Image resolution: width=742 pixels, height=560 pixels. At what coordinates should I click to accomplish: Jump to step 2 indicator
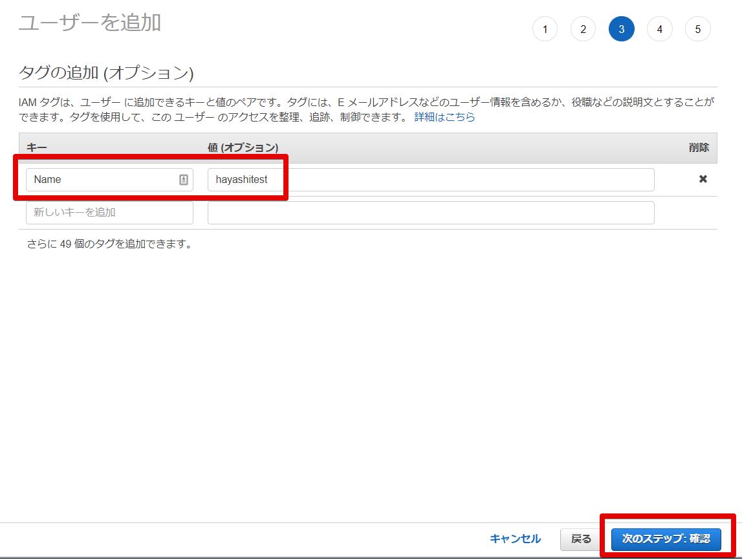pyautogui.click(x=583, y=29)
